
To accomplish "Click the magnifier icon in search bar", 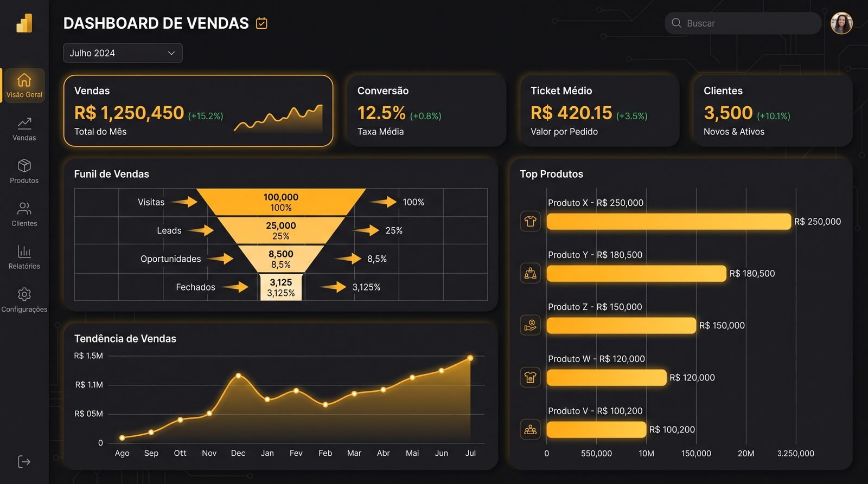I will 676,23.
